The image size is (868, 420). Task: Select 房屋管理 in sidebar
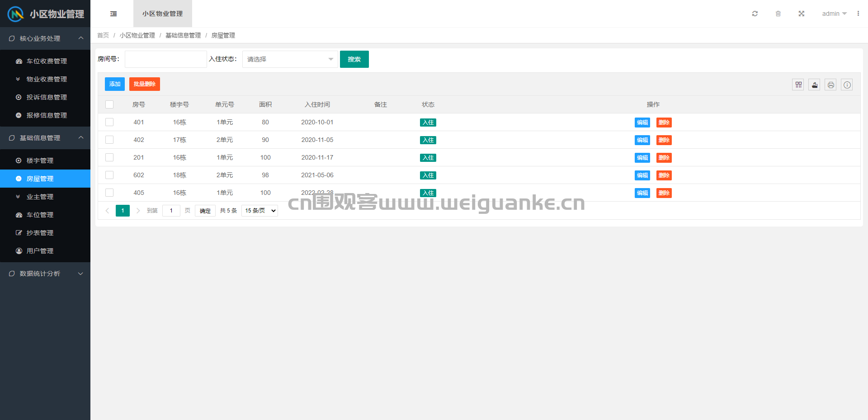pos(45,179)
